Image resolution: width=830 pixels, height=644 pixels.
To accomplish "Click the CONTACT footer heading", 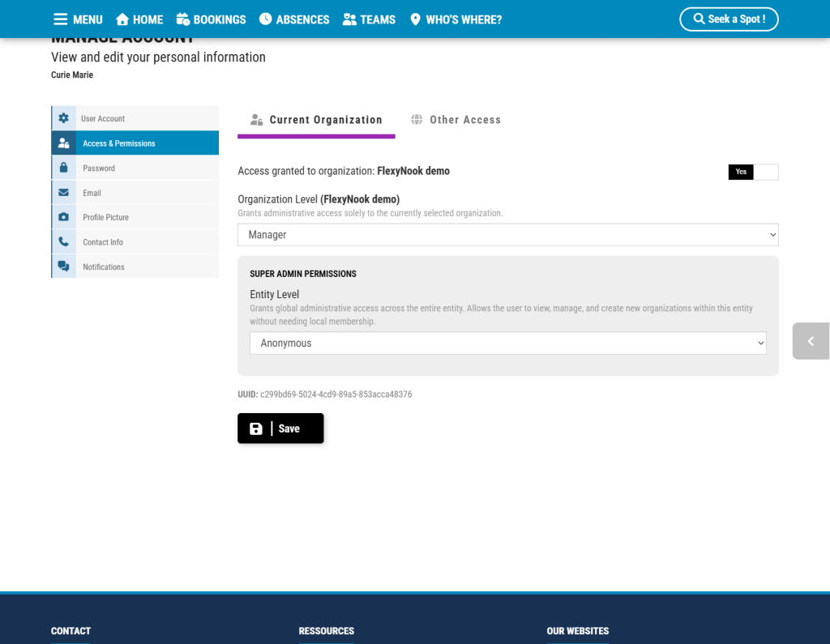I will click(71, 631).
